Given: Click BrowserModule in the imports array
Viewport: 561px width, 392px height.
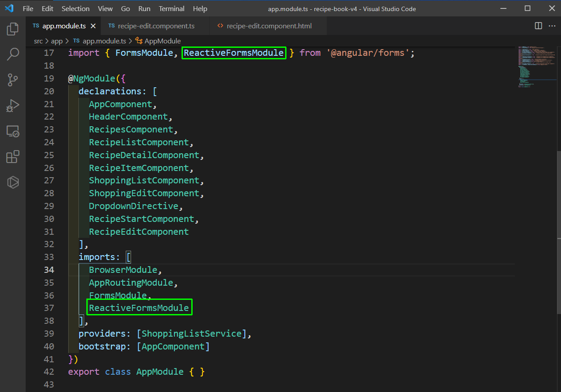Looking at the screenshot, I should click(x=123, y=270).
